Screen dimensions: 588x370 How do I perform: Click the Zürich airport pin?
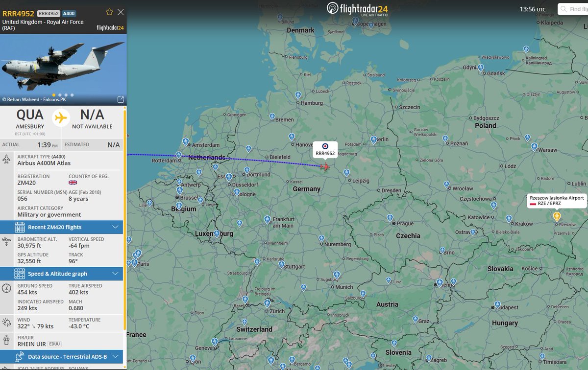coord(267,304)
